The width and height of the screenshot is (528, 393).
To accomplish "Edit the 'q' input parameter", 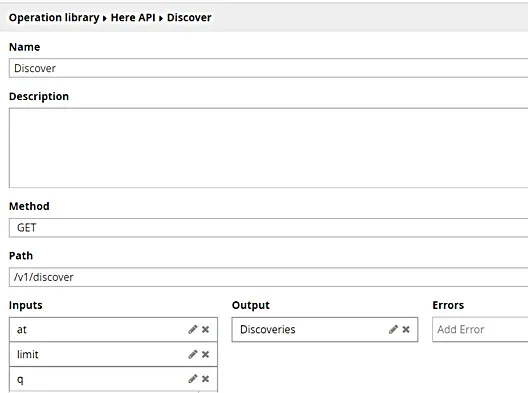I will 193,379.
